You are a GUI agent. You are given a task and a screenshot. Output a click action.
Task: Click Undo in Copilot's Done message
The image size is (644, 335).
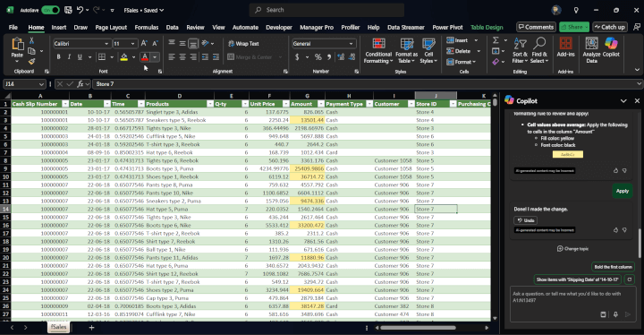pos(525,220)
